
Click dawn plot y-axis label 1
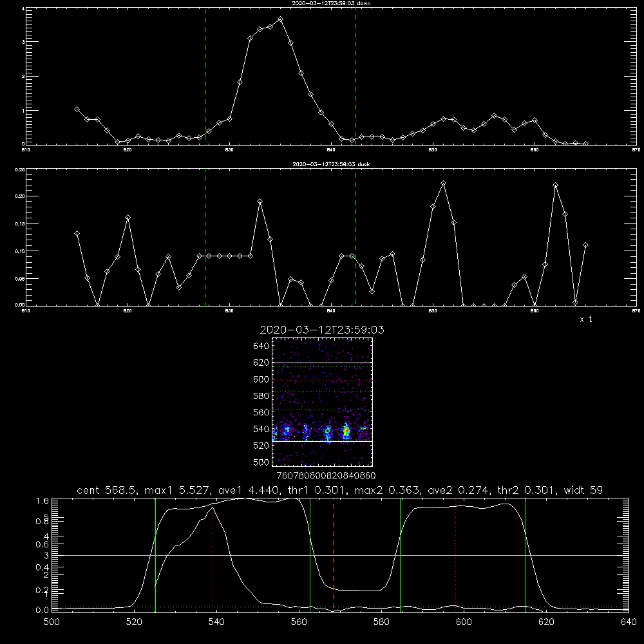pos(23,111)
